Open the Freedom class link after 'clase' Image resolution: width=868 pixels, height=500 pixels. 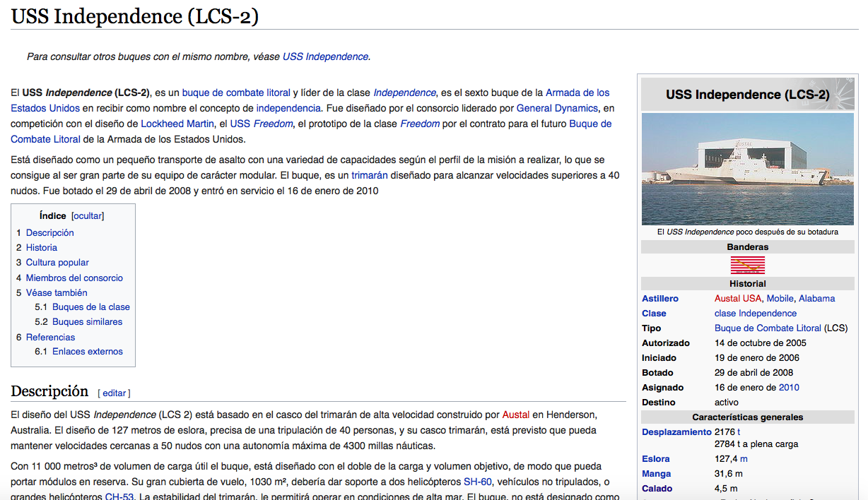[x=420, y=124]
